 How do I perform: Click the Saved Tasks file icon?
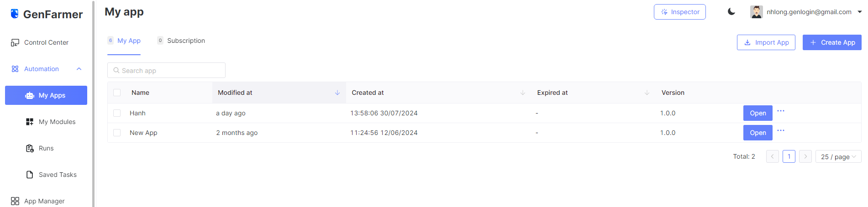click(30, 175)
